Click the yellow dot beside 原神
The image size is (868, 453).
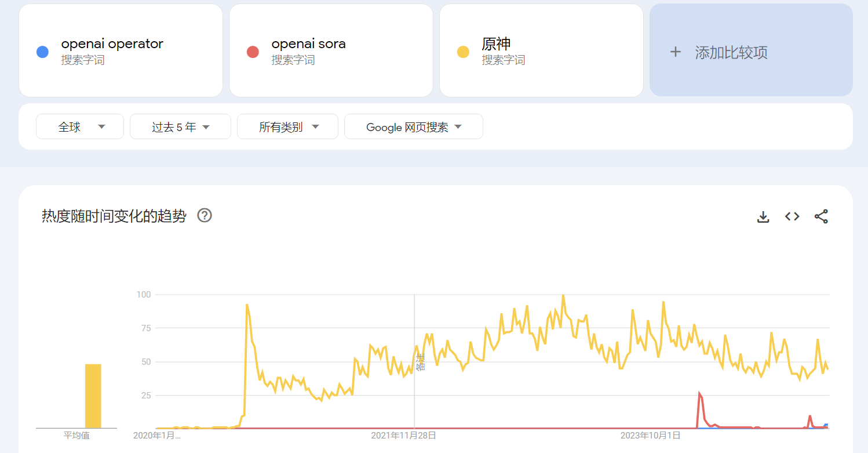coord(463,52)
